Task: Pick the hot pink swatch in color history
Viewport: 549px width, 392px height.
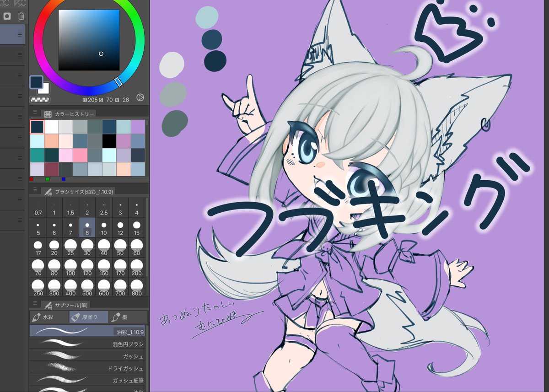Action: point(80,155)
